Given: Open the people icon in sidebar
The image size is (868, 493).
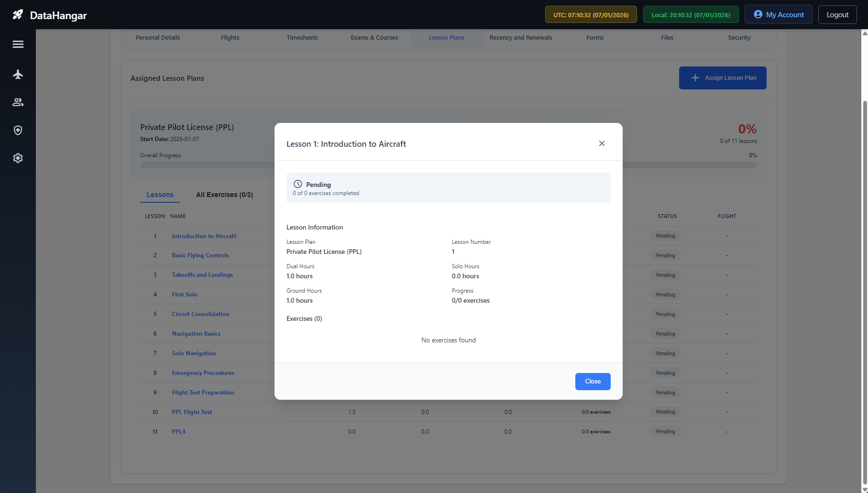Looking at the screenshot, I should point(18,102).
